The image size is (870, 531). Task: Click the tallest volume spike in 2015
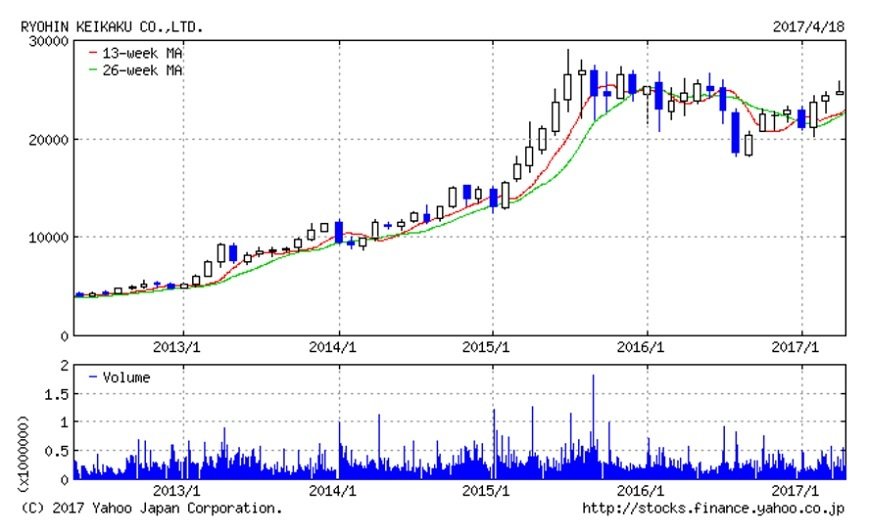(593, 420)
